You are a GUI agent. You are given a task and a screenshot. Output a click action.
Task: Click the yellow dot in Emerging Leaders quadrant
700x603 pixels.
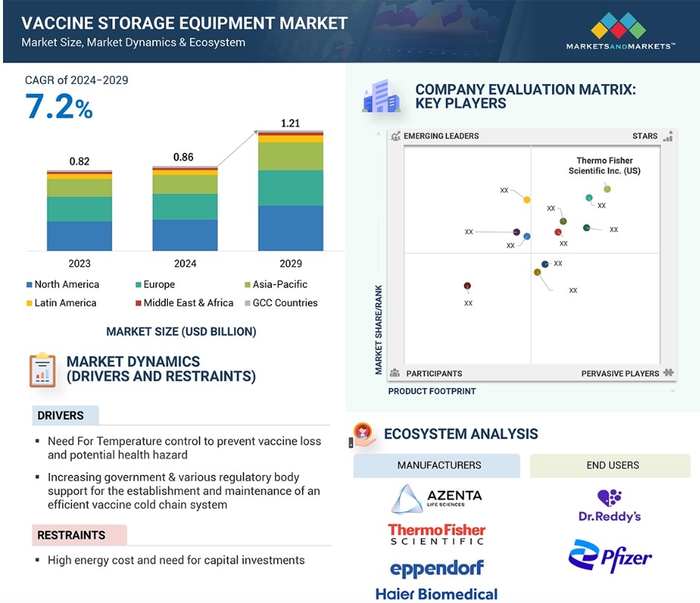tap(527, 200)
